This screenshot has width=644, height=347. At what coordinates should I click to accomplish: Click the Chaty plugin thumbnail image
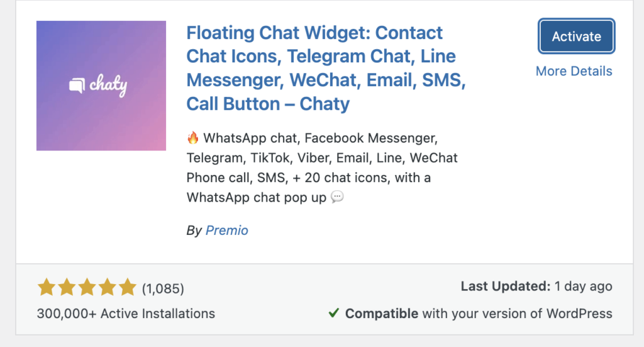101,86
